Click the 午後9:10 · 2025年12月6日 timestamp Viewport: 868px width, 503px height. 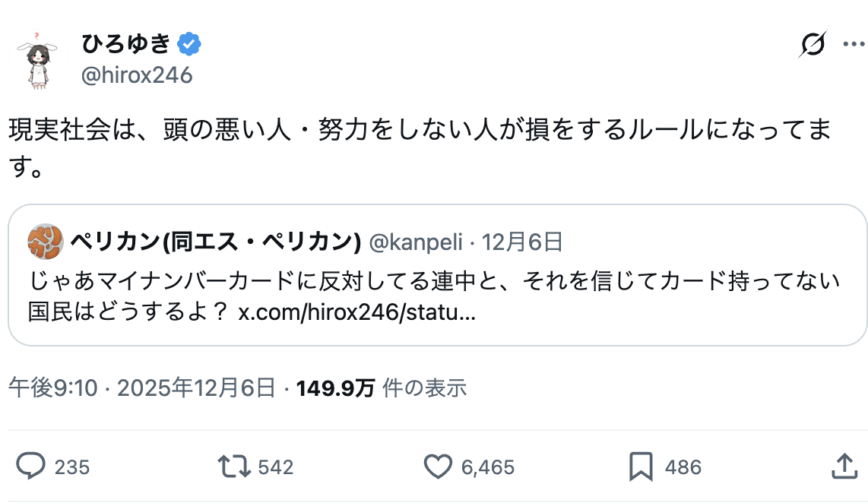(x=142, y=388)
